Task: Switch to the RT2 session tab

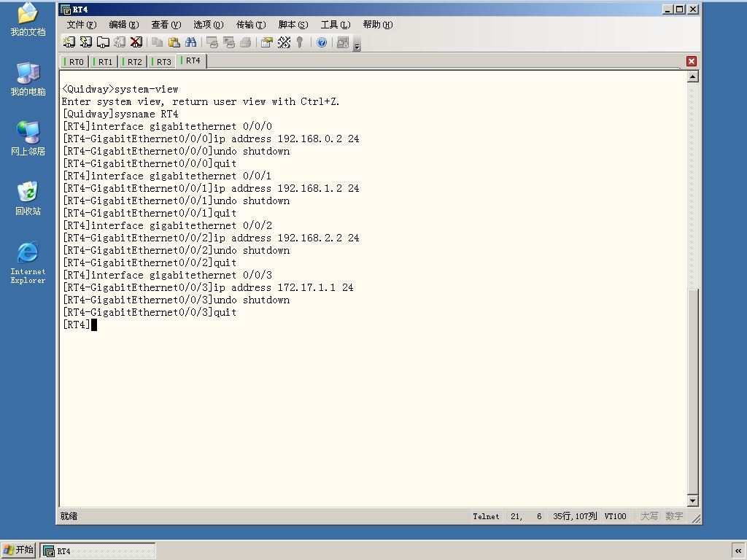Action: pos(133,62)
